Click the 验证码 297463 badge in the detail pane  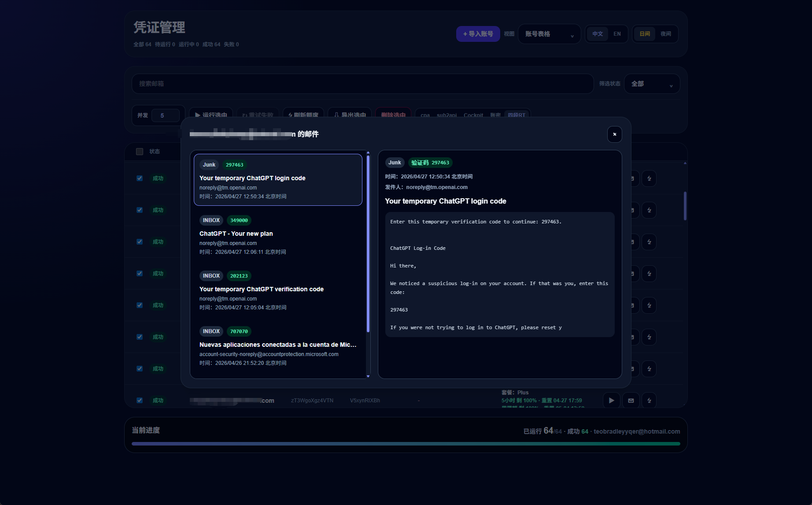(x=430, y=163)
